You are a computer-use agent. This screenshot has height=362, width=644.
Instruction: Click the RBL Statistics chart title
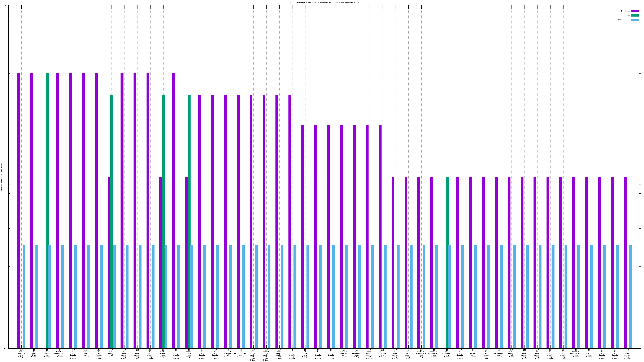[324, 3]
